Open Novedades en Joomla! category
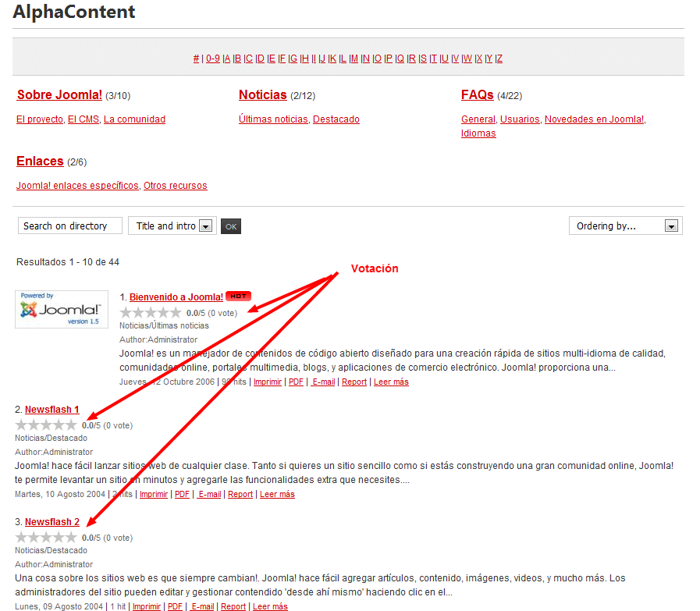 pyautogui.click(x=594, y=119)
